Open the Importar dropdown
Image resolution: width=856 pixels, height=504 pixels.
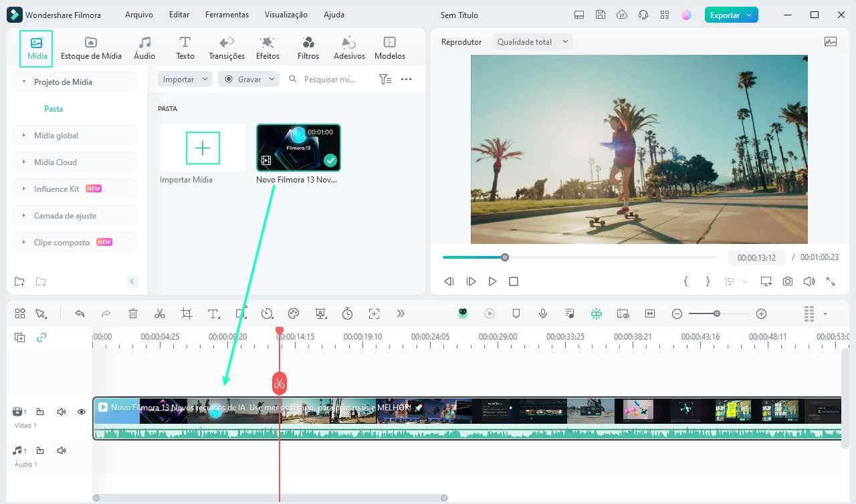pos(185,79)
